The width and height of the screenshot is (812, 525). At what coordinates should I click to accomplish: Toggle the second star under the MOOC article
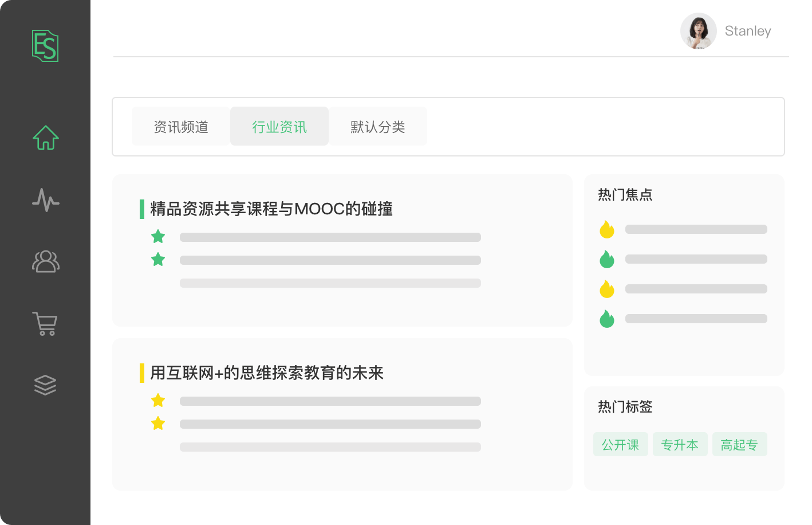click(157, 259)
